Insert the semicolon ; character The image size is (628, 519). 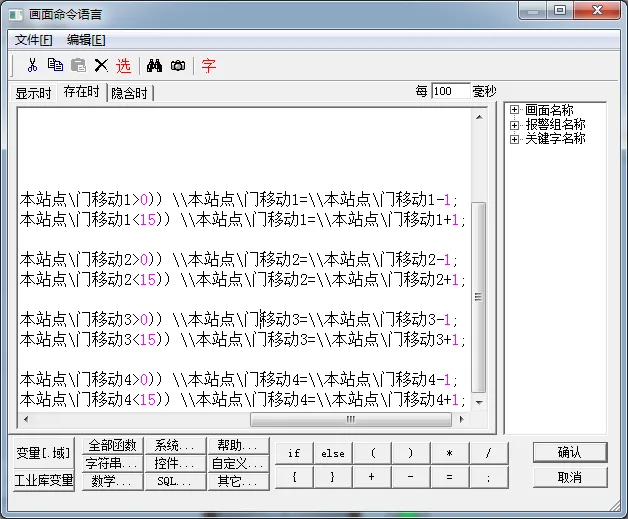(x=489, y=477)
